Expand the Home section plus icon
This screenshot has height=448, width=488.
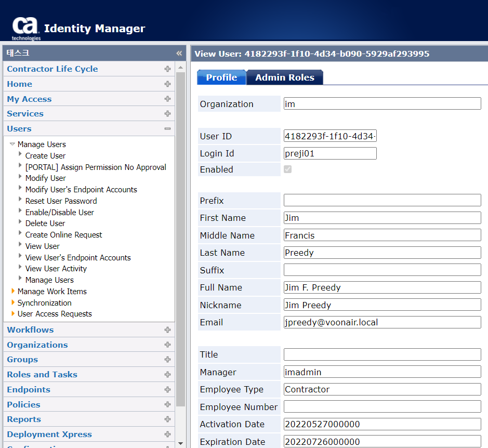[167, 84]
